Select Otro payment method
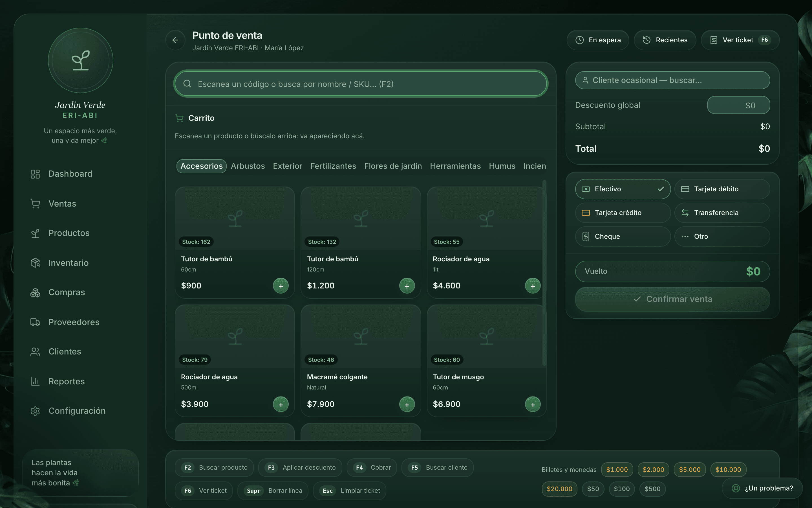 [722, 237]
